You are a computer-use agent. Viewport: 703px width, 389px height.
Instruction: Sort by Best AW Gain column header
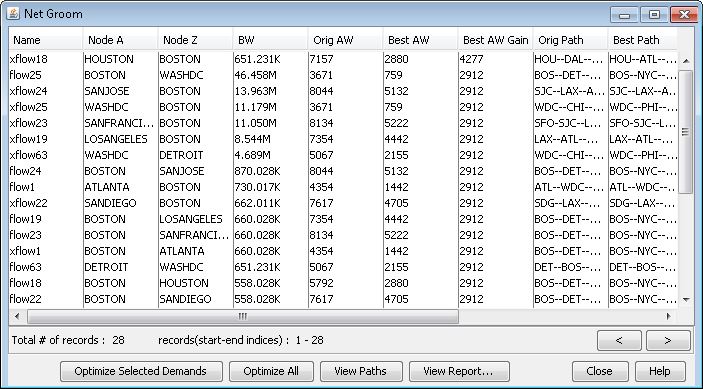(495, 40)
